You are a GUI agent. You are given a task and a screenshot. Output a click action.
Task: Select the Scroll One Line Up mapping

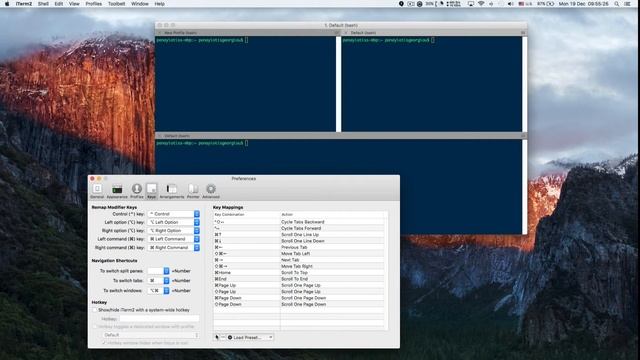tap(300, 235)
